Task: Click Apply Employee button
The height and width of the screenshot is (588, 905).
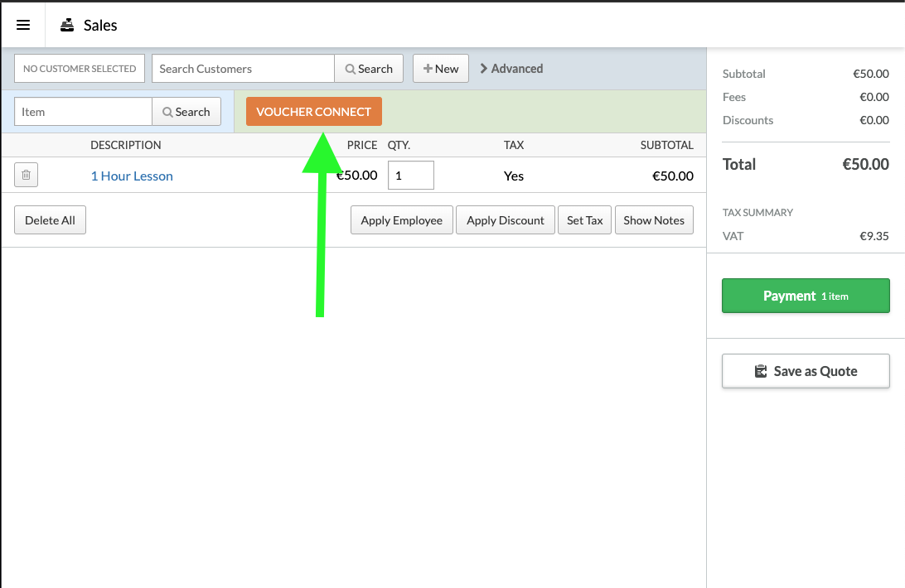Action: 401,220
